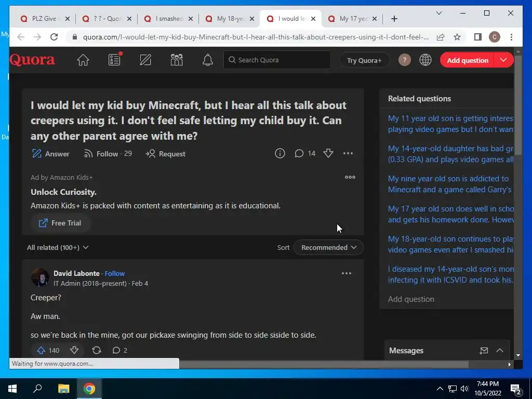
Task: Open David Labonte's profile name
Action: pos(76,273)
